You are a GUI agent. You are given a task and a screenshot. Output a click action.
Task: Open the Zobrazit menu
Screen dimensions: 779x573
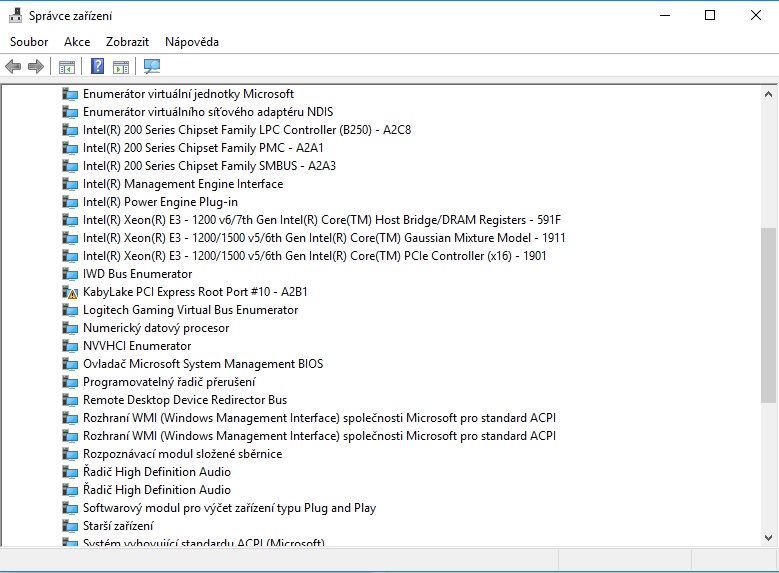tap(127, 42)
